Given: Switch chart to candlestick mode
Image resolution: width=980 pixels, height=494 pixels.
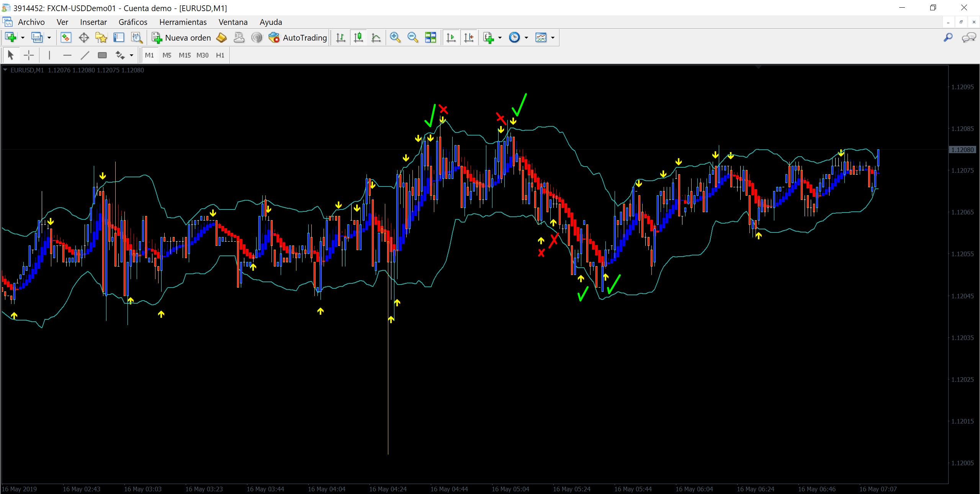Looking at the screenshot, I should (358, 38).
